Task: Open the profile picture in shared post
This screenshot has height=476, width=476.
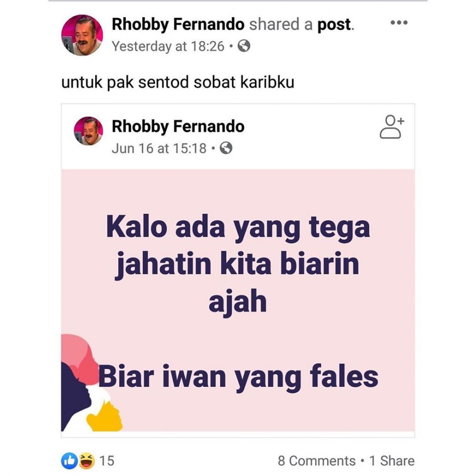Action: click(x=89, y=131)
